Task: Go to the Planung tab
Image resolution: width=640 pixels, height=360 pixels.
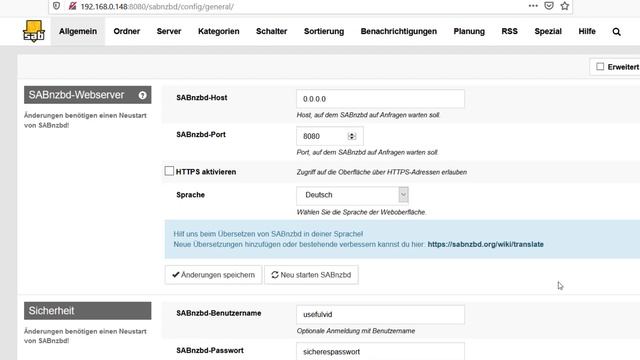Action: tap(469, 31)
